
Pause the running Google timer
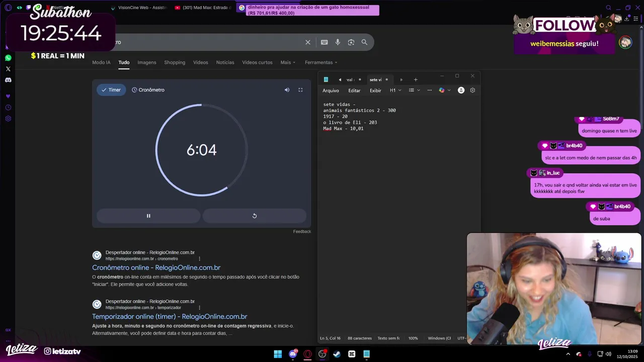pos(148,216)
